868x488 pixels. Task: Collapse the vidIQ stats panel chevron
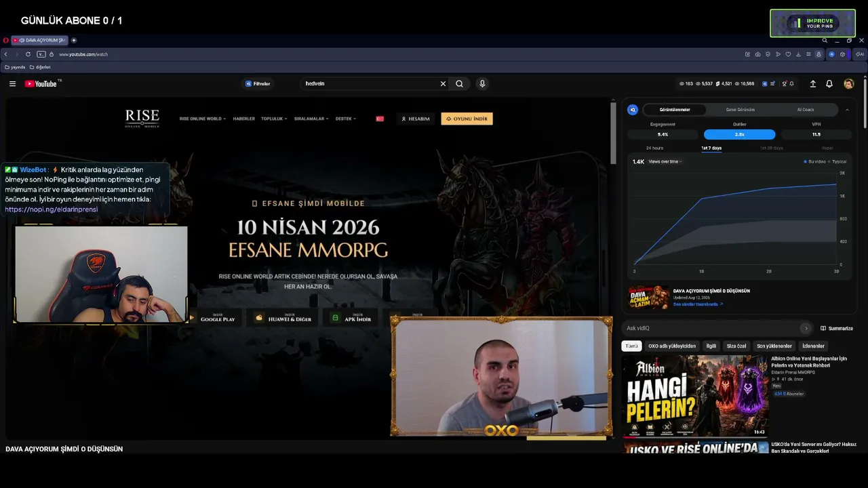[x=847, y=110]
